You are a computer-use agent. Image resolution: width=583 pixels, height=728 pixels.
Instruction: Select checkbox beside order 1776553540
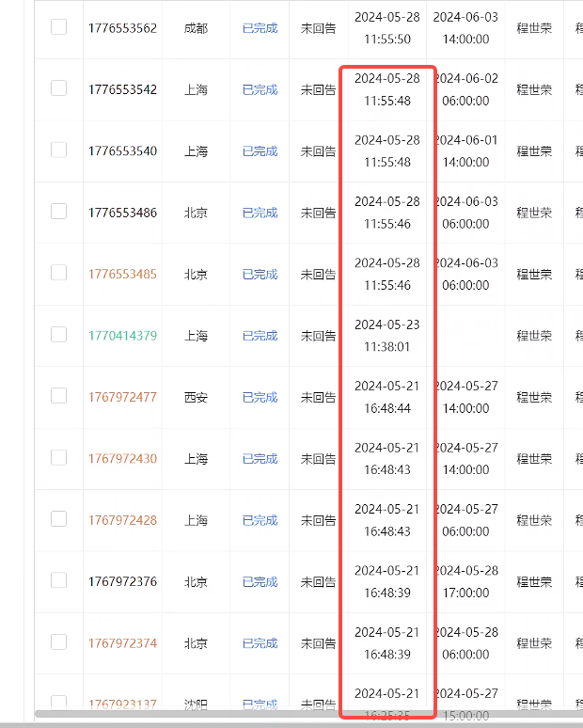pos(58,150)
